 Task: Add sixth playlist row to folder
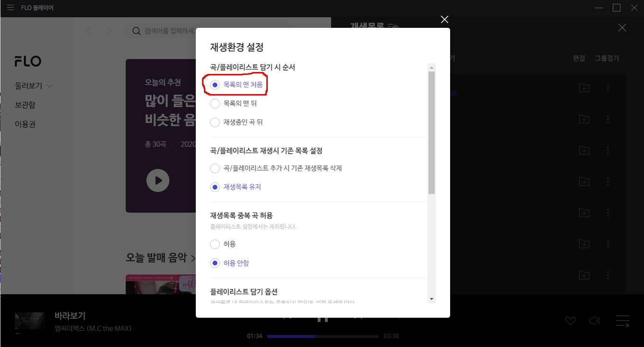(x=584, y=244)
